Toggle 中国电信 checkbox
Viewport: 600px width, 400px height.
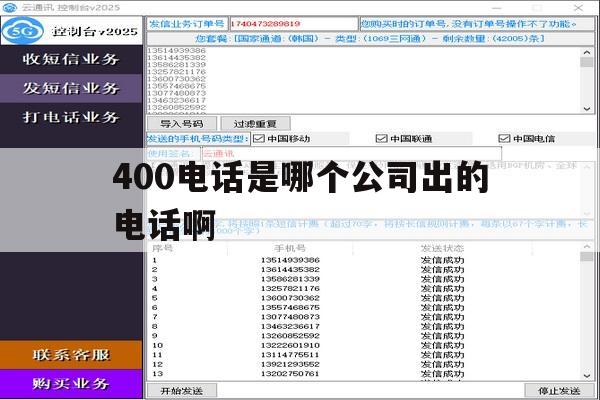coord(504,139)
